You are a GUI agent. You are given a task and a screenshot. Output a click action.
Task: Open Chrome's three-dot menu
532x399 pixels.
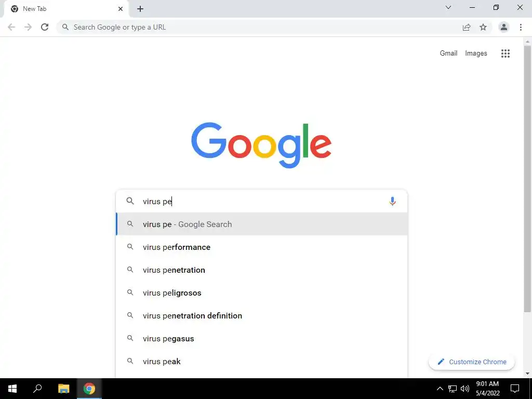point(521,27)
